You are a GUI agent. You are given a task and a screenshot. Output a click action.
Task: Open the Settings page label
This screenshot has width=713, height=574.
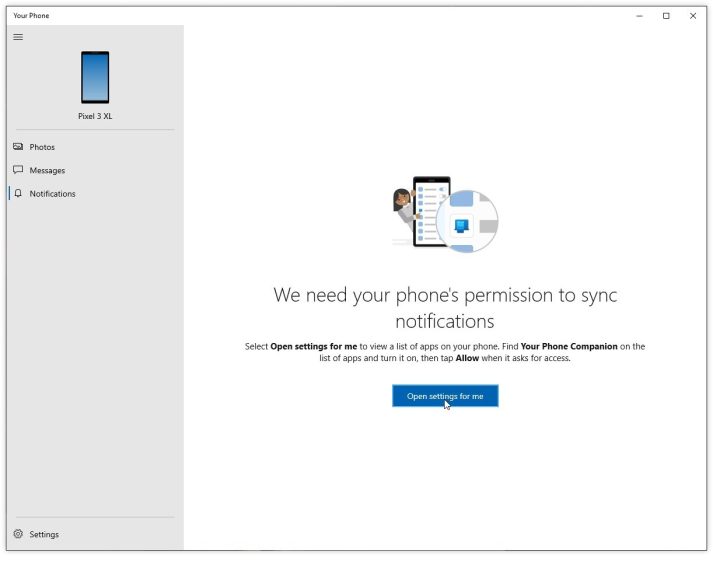coord(44,534)
